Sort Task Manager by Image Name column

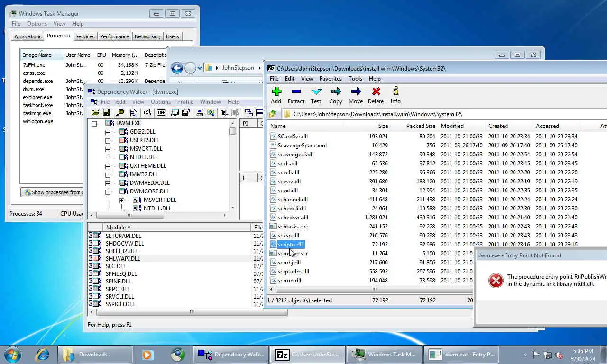41,55
